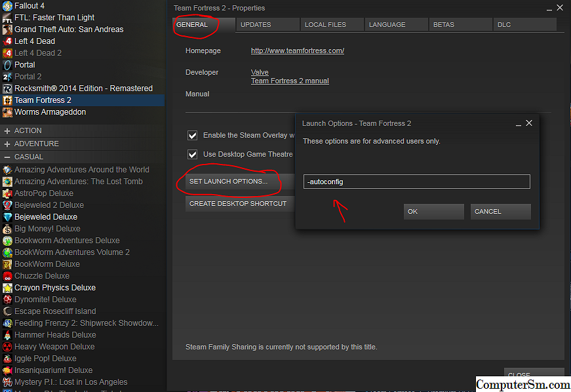Close the Launch Options dialog
The height and width of the screenshot is (392, 571).
(529, 123)
